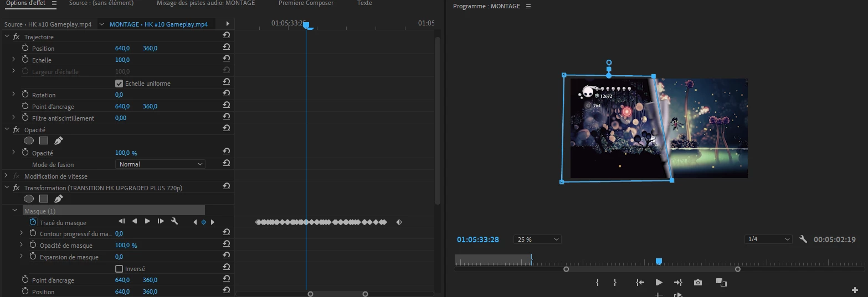Go to Out point in Program monitor
Screen dimensions: 868x297
click(677, 283)
